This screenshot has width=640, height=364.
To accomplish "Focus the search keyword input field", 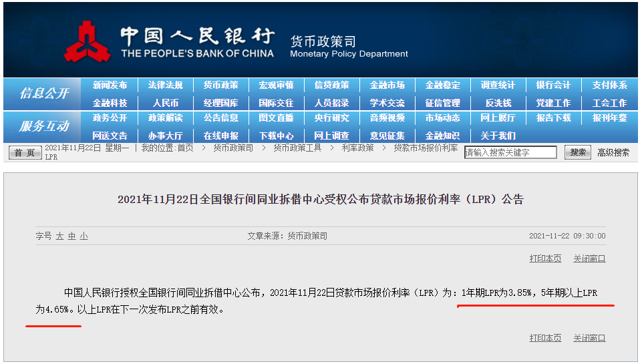I will tap(510, 152).
